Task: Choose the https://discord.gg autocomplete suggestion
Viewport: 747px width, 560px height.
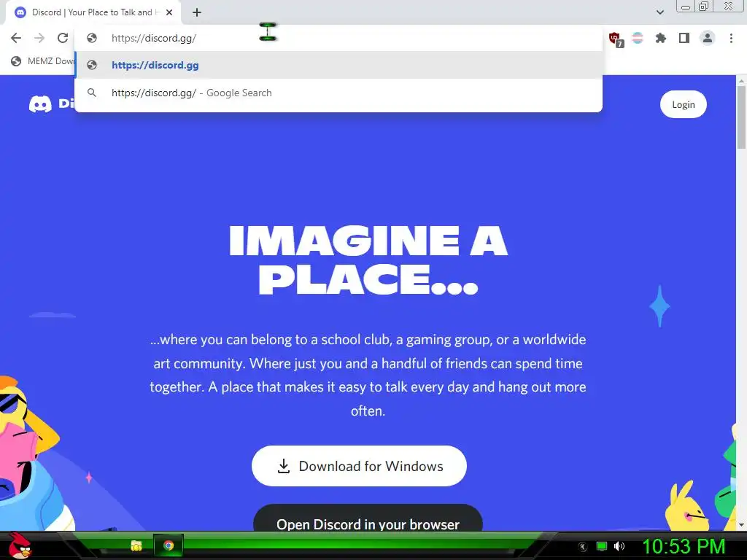Action: (338, 65)
